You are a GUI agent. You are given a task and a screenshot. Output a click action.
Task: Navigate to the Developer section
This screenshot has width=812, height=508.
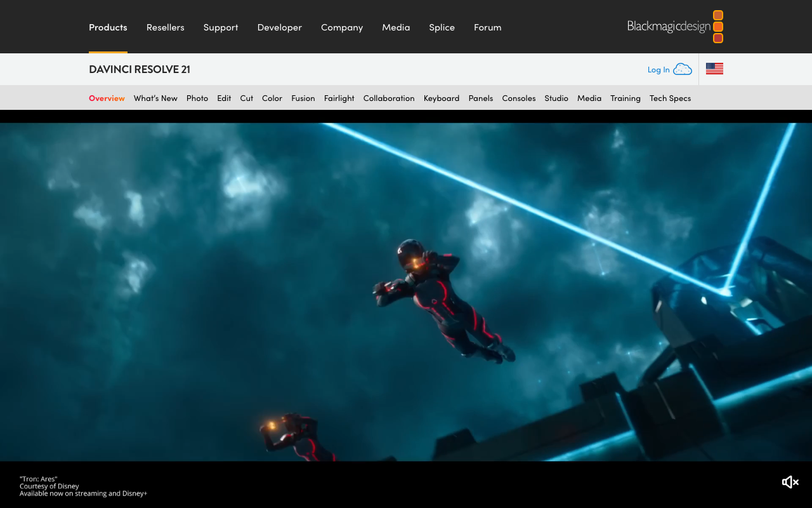point(280,27)
